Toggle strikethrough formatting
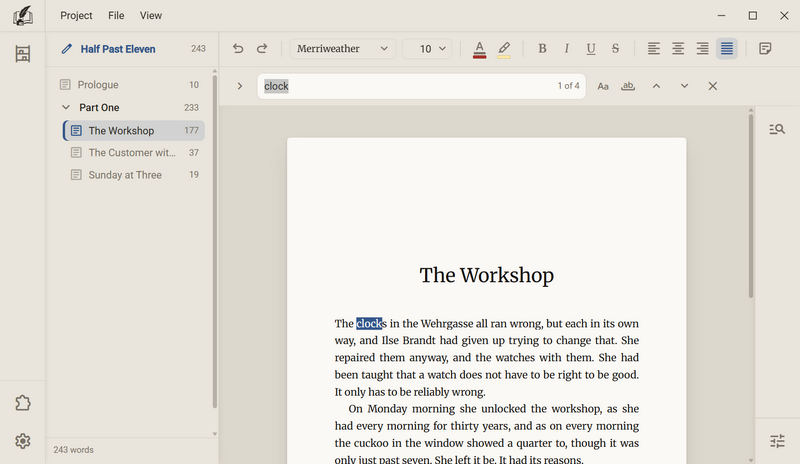The width and height of the screenshot is (800, 464). 615,48
